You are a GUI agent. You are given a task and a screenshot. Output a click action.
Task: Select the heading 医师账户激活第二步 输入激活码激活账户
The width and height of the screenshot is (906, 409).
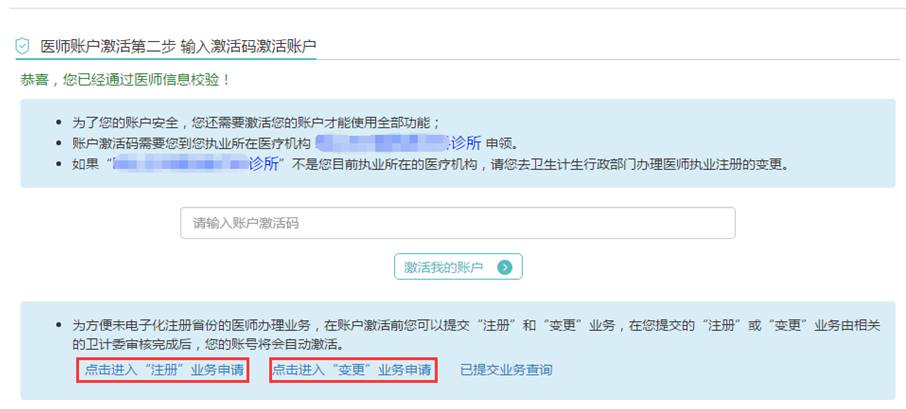pyautogui.click(x=179, y=46)
